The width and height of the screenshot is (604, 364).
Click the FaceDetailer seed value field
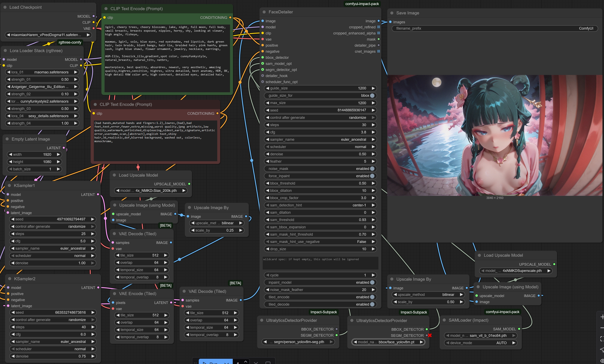[x=320, y=110]
